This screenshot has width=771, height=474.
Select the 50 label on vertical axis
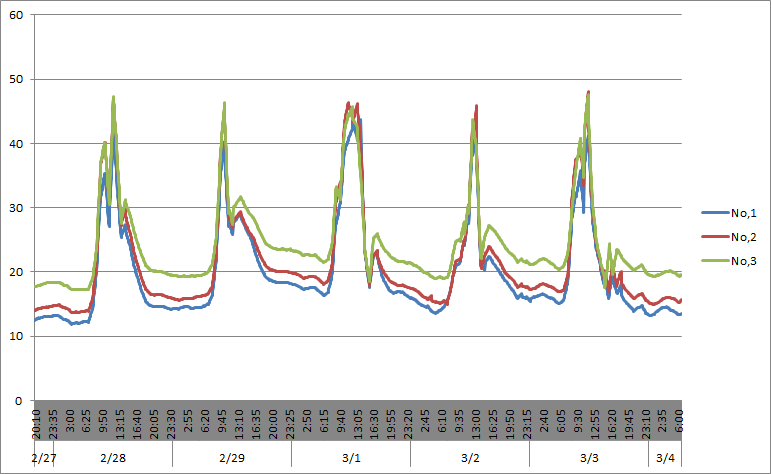tap(14, 80)
